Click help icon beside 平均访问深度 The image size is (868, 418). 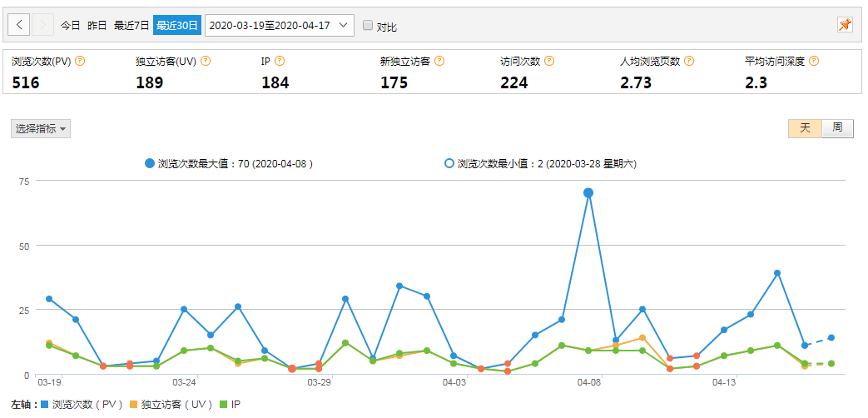pos(814,62)
